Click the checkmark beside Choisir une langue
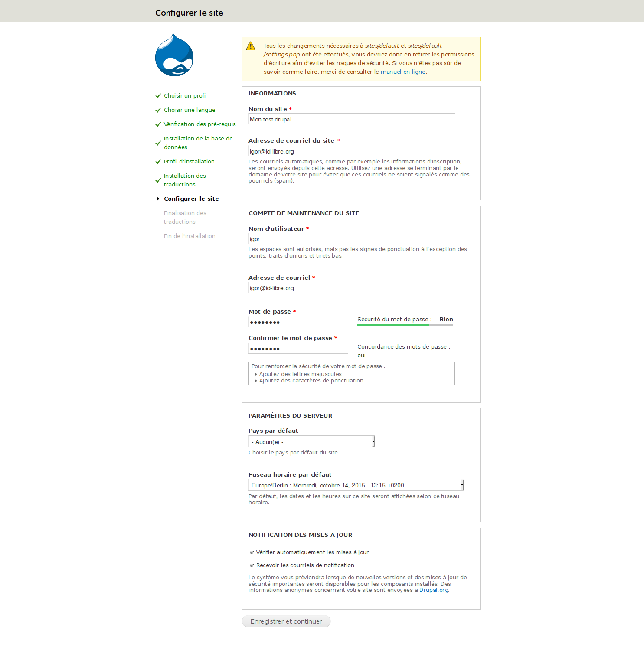This screenshot has height=650, width=644. tap(158, 110)
